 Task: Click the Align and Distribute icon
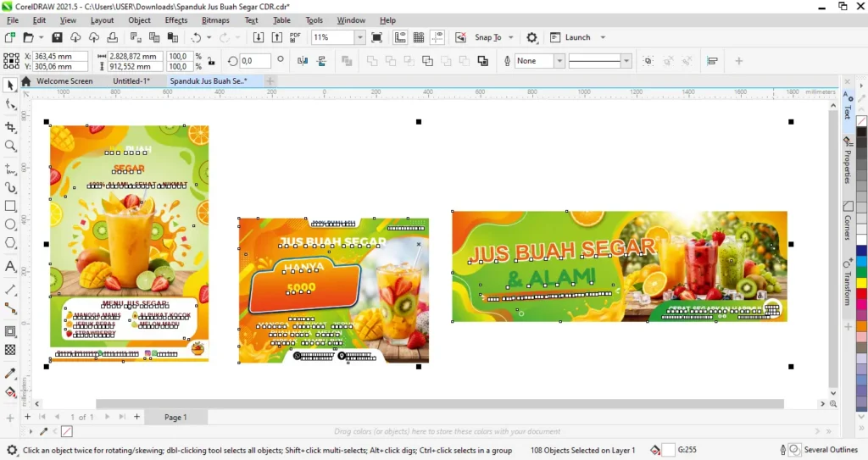point(712,61)
